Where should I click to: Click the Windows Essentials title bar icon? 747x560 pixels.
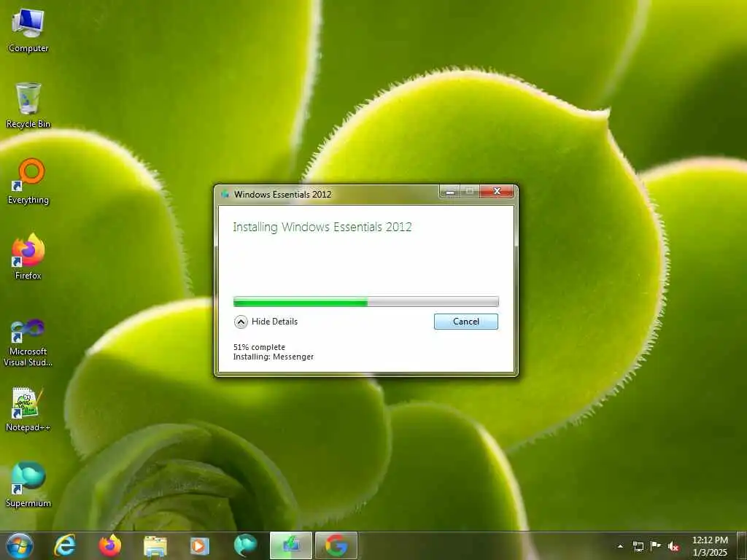click(x=225, y=194)
